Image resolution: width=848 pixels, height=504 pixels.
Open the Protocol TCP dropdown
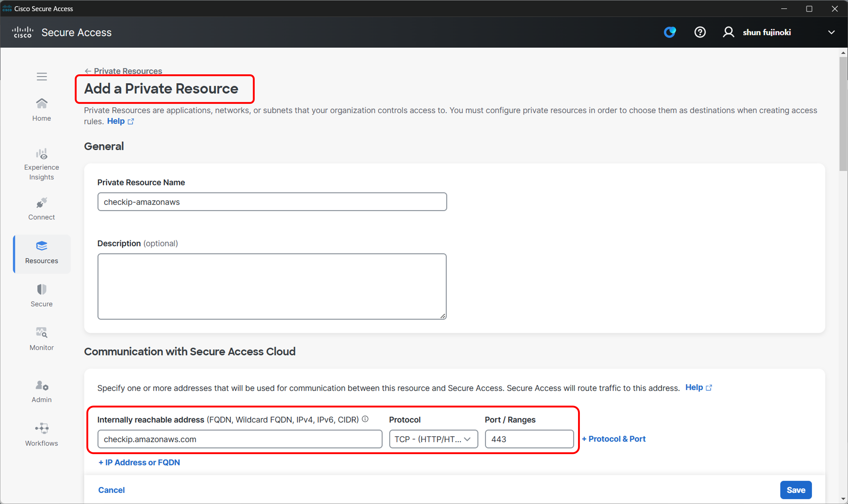434,439
